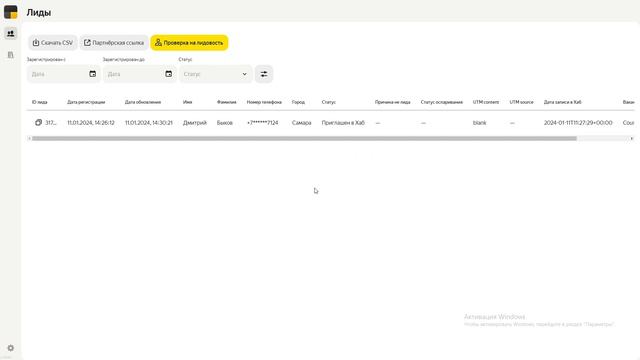Select update date 11.01.2024, 14:30:21 cell

pyautogui.click(x=149, y=122)
